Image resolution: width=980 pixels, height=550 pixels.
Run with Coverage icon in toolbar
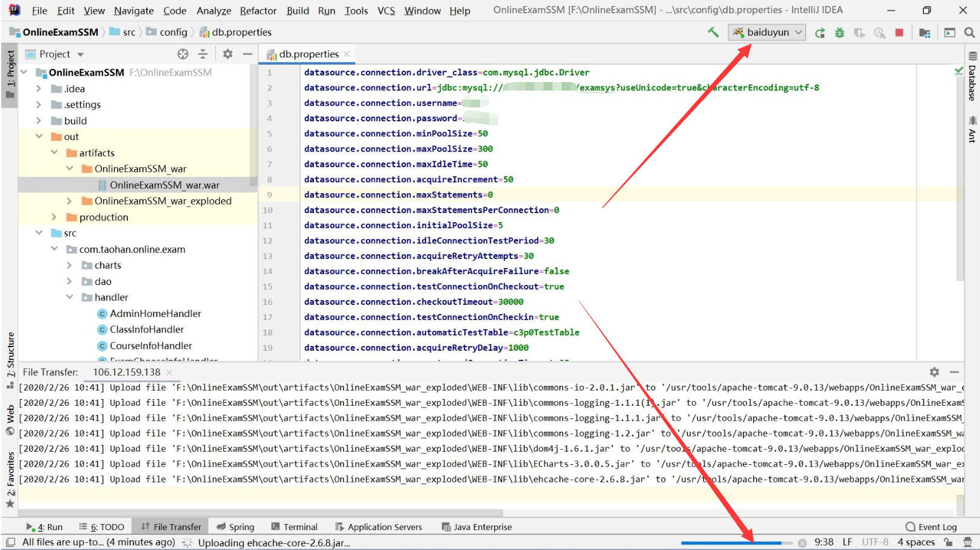[859, 33]
